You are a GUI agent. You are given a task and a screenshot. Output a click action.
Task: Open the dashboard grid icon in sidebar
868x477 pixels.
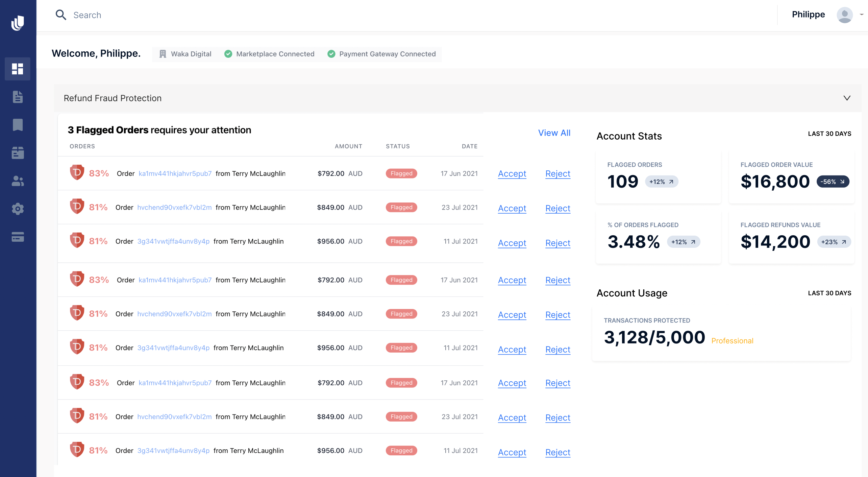tap(18, 69)
